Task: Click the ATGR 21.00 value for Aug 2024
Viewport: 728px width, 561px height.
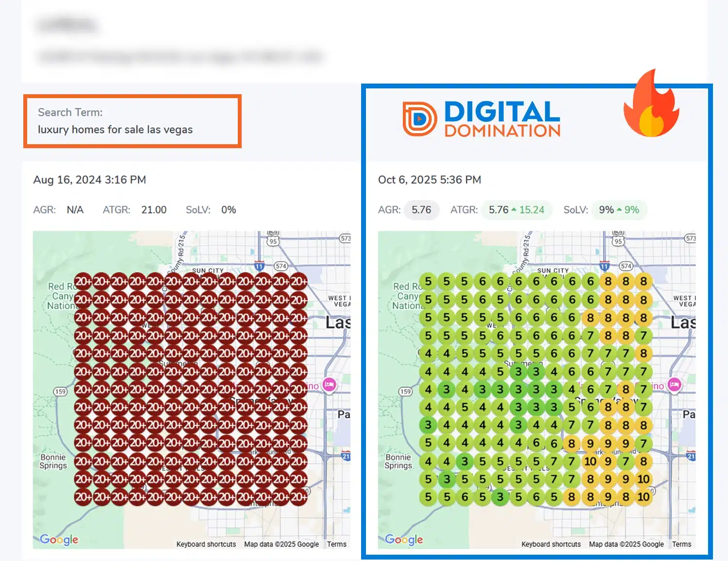Action: click(154, 210)
